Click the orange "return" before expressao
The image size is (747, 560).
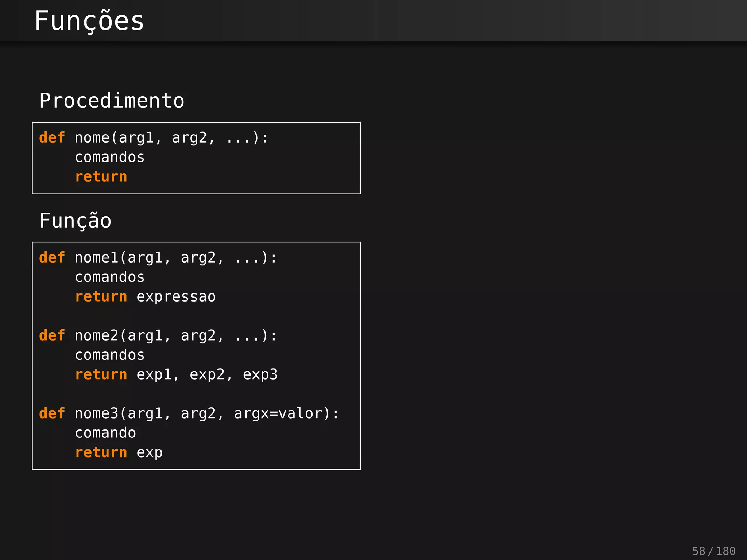click(101, 297)
